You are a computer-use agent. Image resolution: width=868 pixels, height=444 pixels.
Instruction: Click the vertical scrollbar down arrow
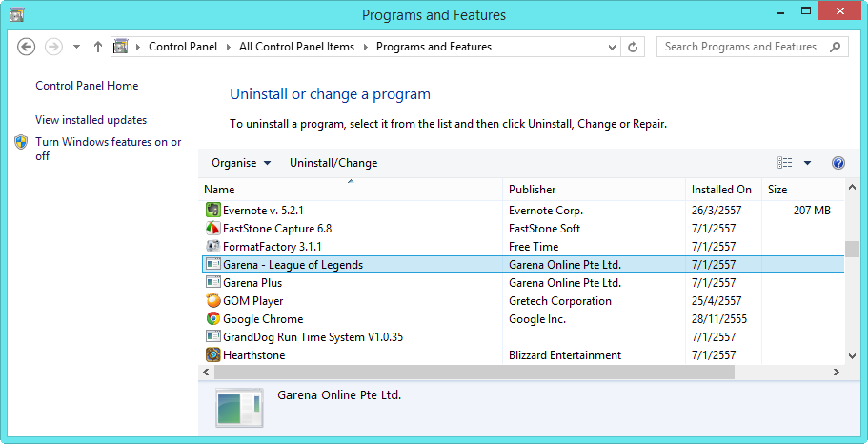point(852,357)
